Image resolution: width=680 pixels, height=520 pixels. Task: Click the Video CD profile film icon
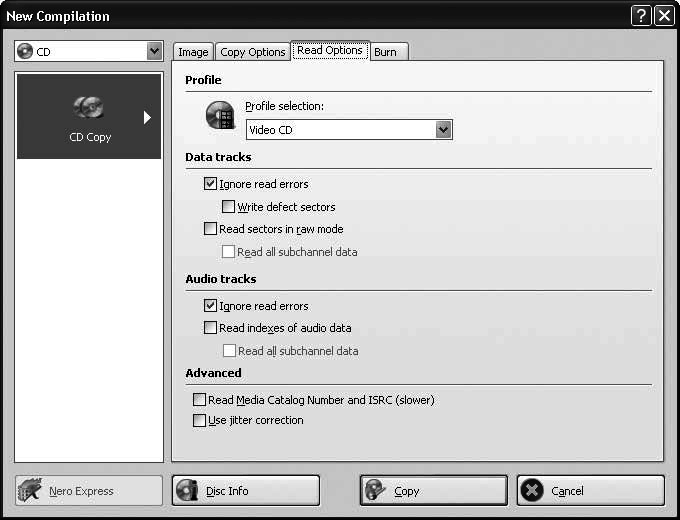point(219,116)
